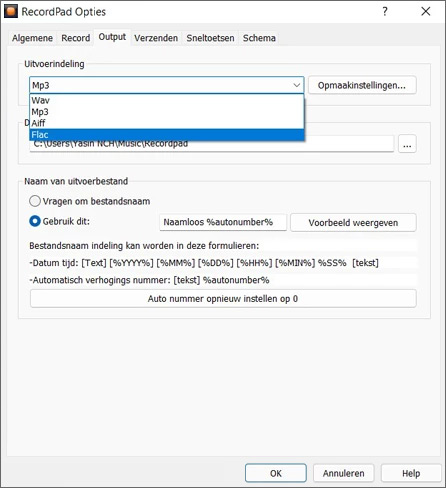
Task: Click the Opmaakinstellingen button
Action: [x=362, y=85]
